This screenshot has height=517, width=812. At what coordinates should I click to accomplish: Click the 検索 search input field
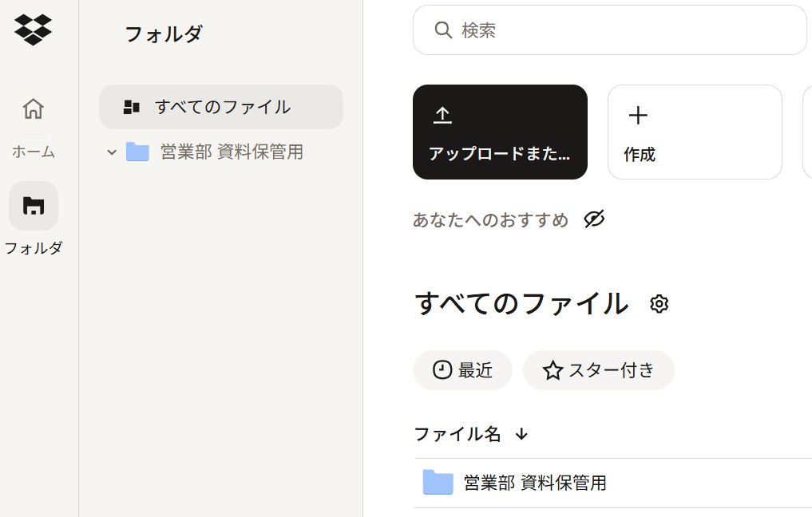pos(623,30)
